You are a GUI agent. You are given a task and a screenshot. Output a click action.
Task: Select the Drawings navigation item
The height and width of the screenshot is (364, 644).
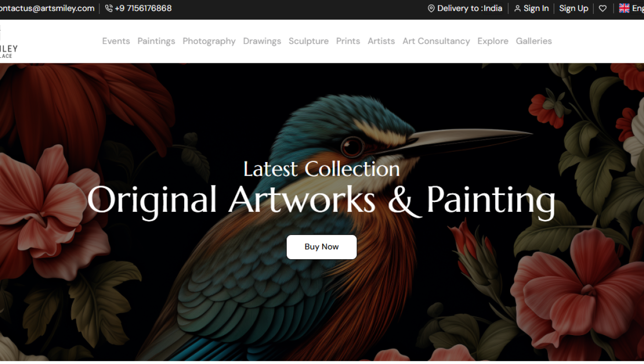(x=262, y=41)
